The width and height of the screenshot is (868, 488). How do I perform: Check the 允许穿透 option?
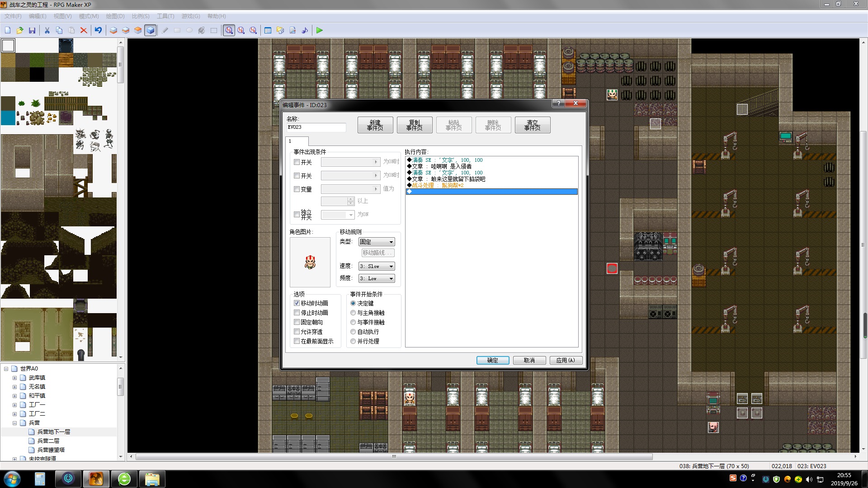pyautogui.click(x=297, y=332)
